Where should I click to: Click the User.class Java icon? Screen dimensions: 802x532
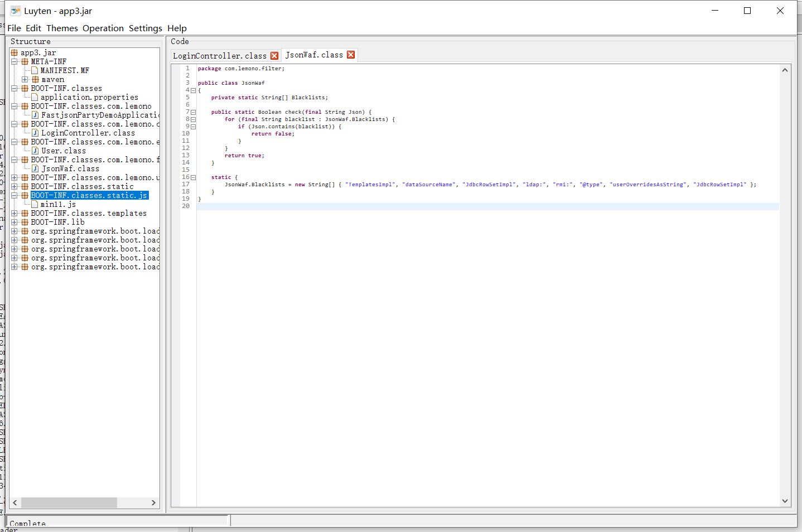[35, 151]
